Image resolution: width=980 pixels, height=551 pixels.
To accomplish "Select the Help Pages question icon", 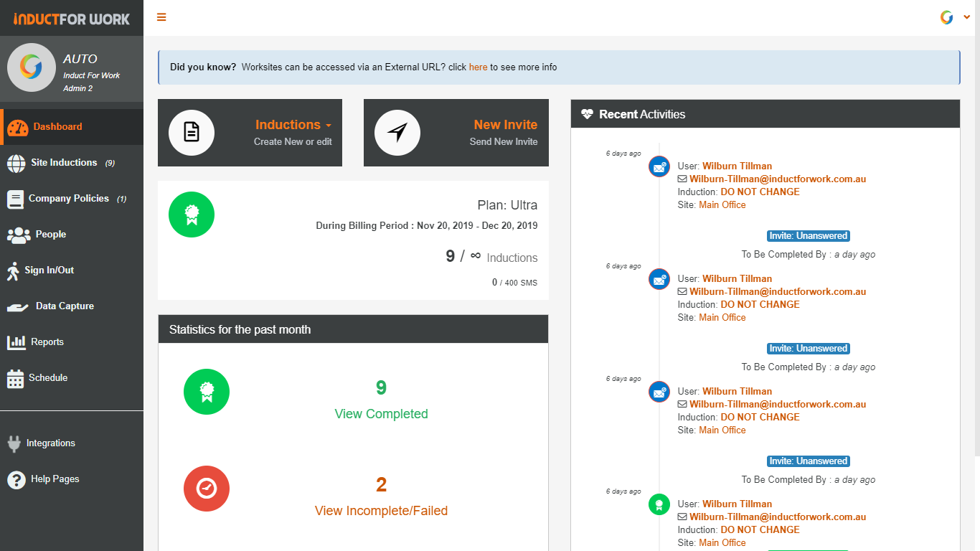I will [16, 479].
